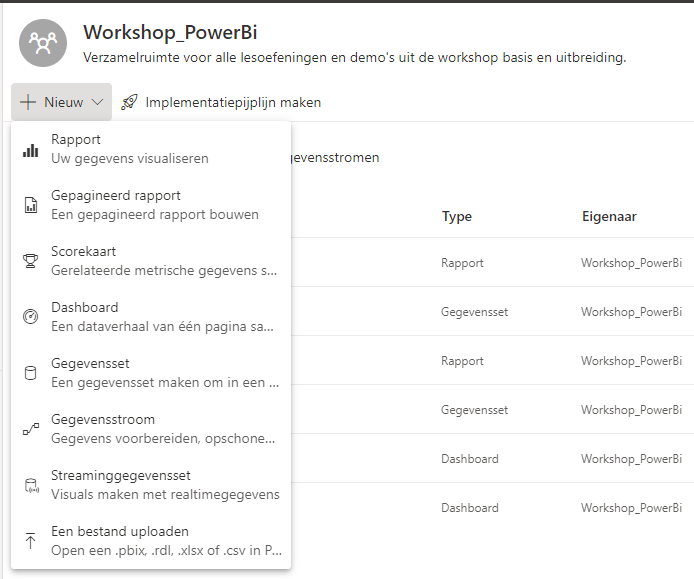Select the Gegevensstroom menu entry

pyautogui.click(x=151, y=428)
